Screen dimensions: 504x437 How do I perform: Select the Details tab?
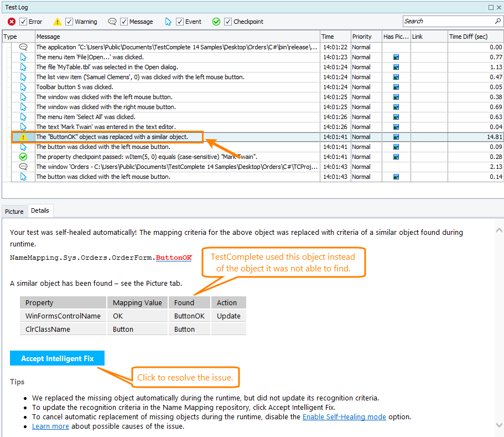40,210
